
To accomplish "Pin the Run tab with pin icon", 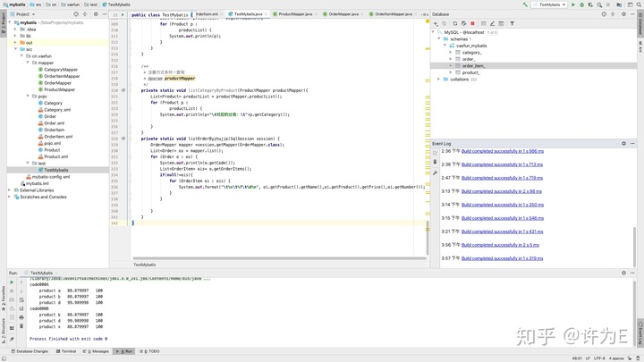I will click(12, 339).
